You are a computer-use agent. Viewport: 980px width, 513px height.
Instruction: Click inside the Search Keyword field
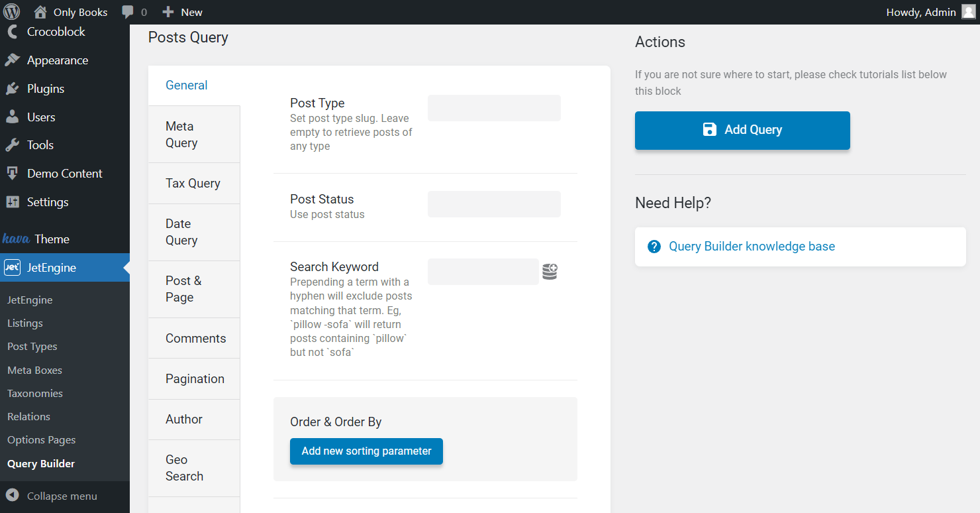pyautogui.click(x=483, y=272)
